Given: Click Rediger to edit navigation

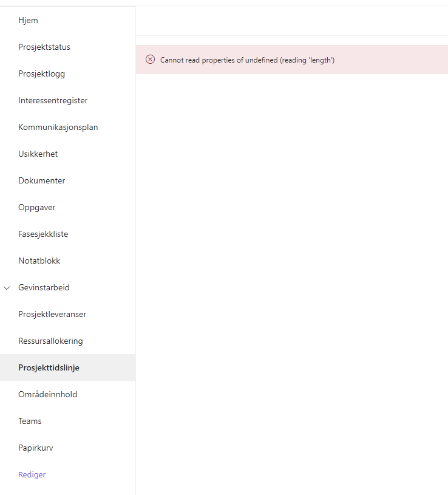Looking at the screenshot, I should point(32,474).
